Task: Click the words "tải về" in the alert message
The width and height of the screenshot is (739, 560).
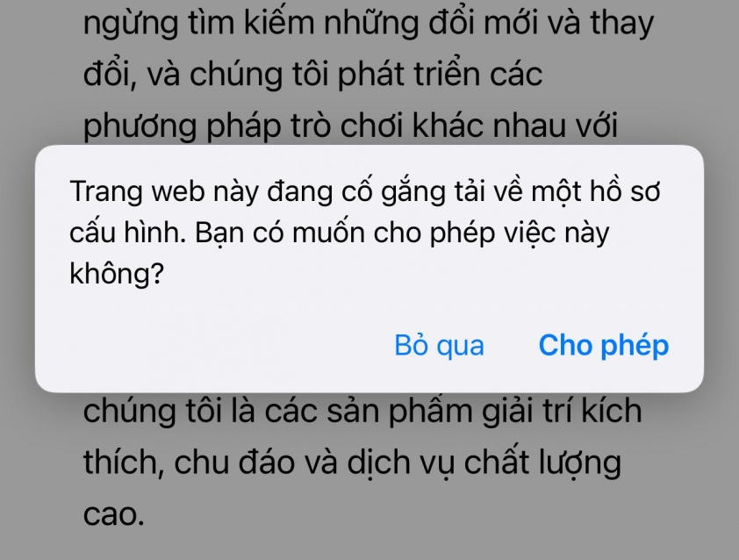Action: click(x=488, y=191)
